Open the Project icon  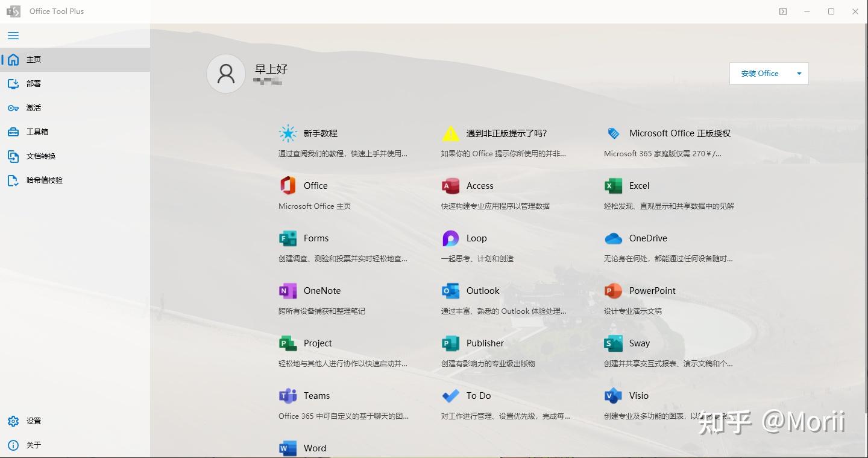(288, 343)
